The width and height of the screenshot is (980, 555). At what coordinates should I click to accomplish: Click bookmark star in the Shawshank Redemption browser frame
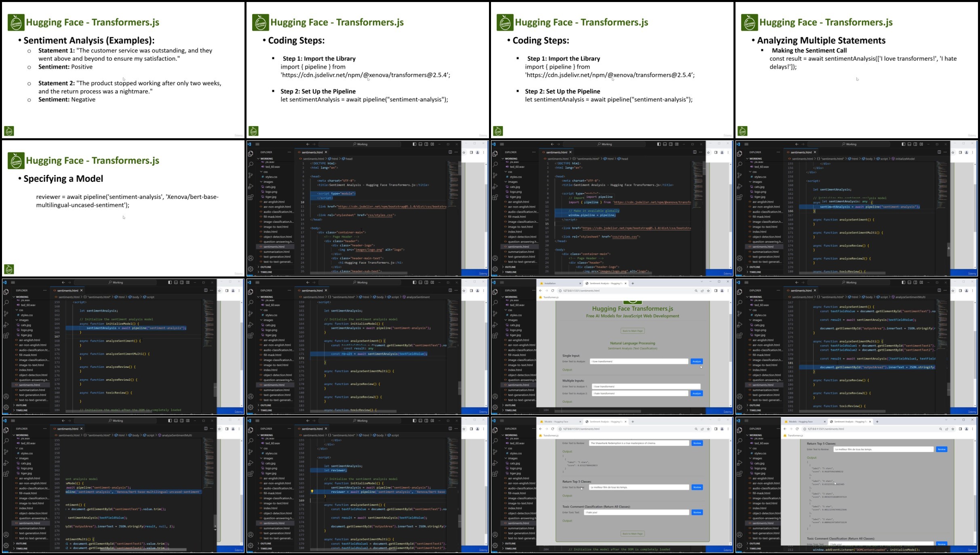(x=708, y=429)
